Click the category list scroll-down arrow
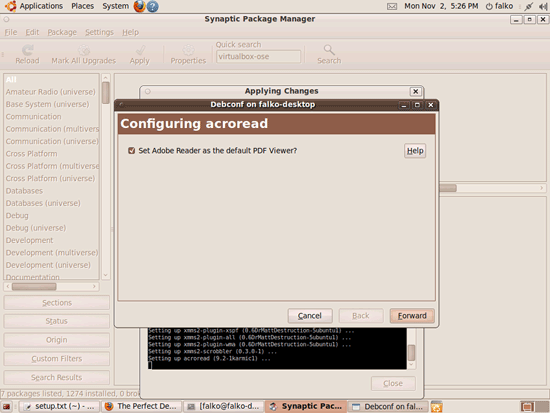 coord(106,275)
